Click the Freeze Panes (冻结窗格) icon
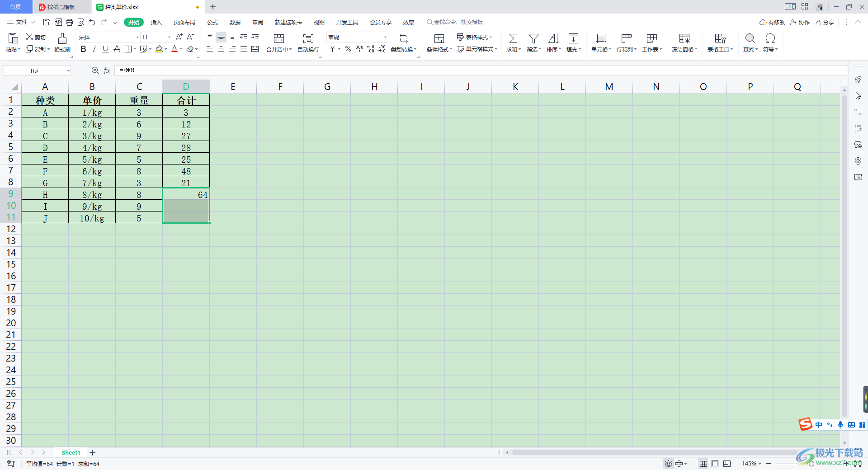 684,38
